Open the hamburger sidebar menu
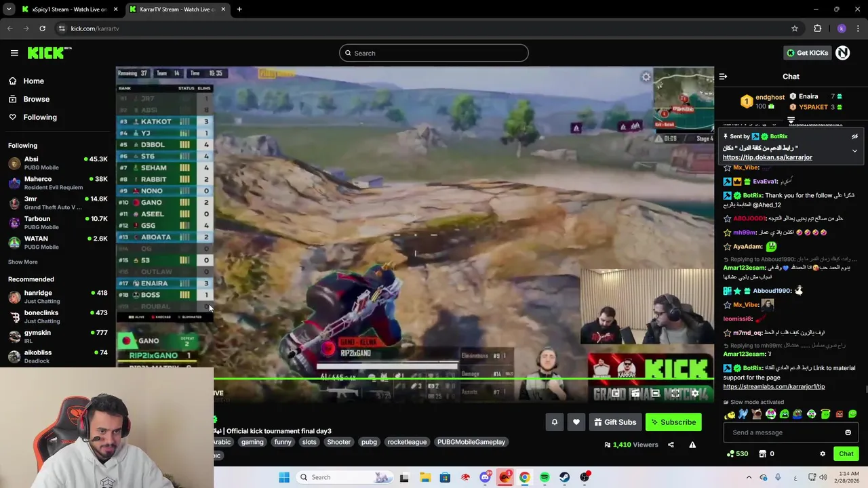Screen dimensions: 868x488 [14, 53]
